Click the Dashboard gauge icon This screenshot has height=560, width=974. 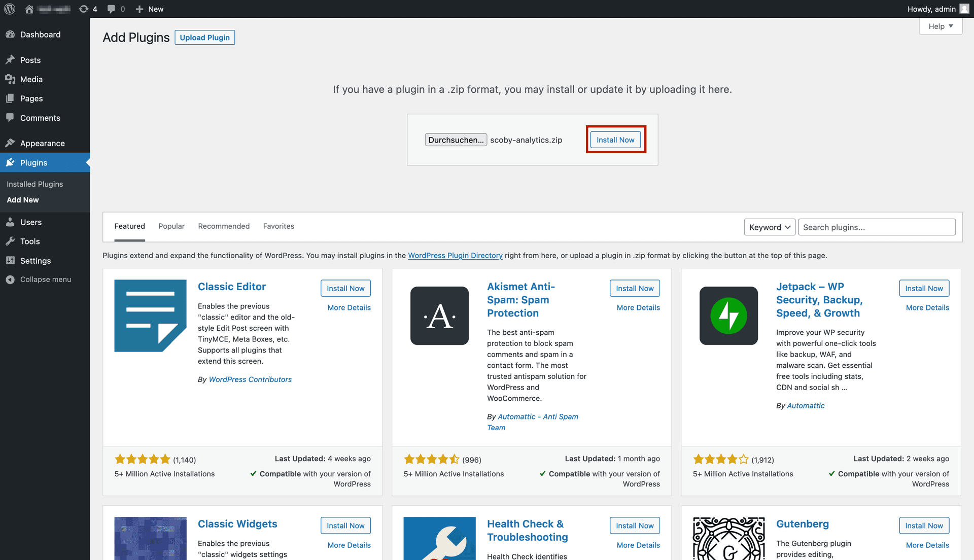coord(10,34)
